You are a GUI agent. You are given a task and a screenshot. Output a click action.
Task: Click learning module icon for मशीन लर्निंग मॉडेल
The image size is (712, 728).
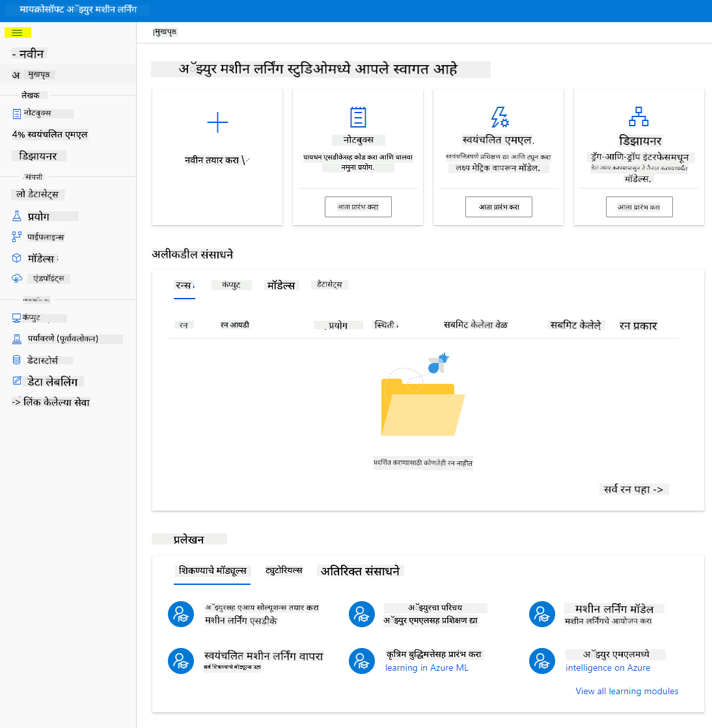pyautogui.click(x=542, y=614)
